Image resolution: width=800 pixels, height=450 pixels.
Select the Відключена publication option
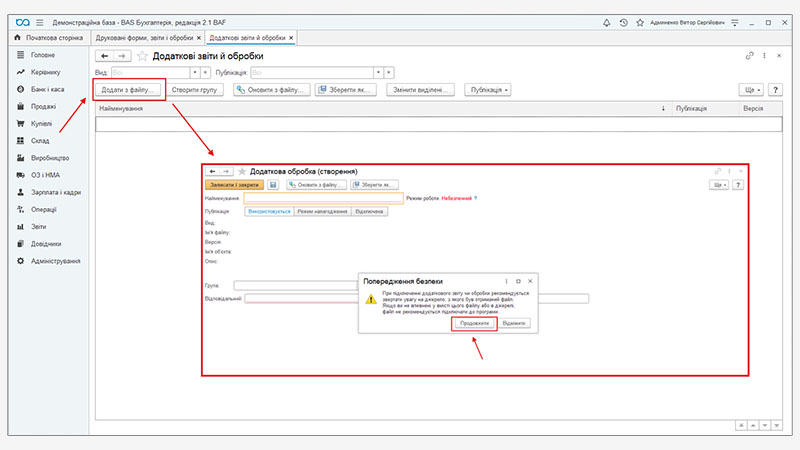370,211
